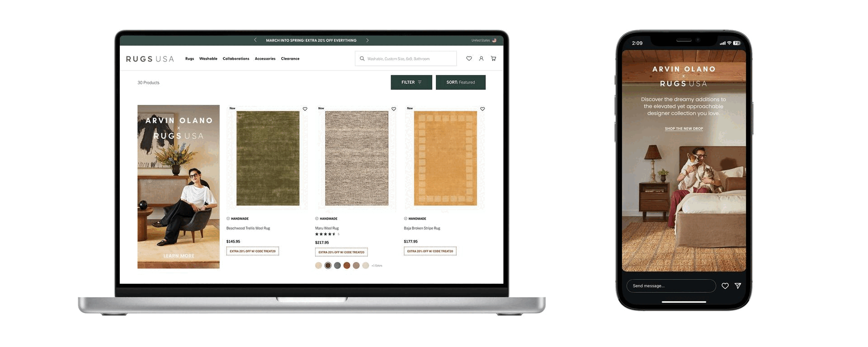Viewport: 868px width, 347px height.
Task: Click the $145.95 price
Action: 233,242
